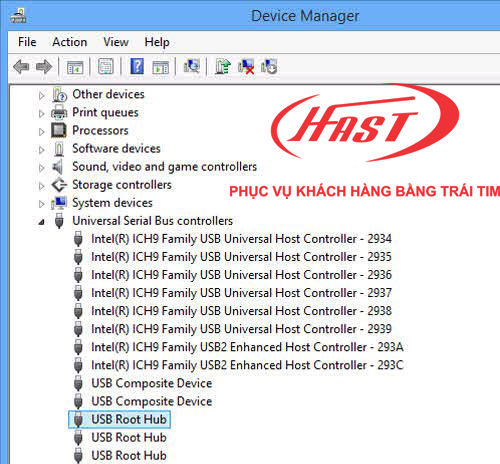
Task: Select the System devices category
Action: [112, 203]
